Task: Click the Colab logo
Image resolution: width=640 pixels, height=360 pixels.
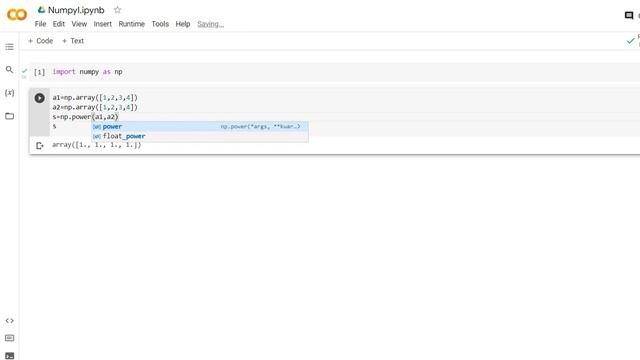Action: point(17,15)
